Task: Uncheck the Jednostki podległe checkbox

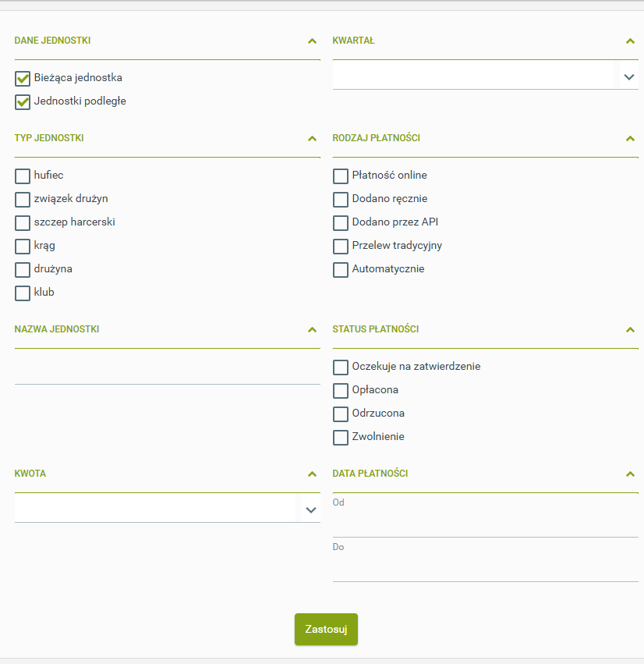Action: pos(23,101)
